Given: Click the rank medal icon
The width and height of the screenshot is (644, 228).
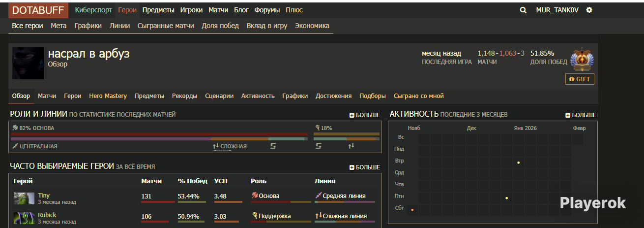Looking at the screenshot, I should (x=582, y=60).
